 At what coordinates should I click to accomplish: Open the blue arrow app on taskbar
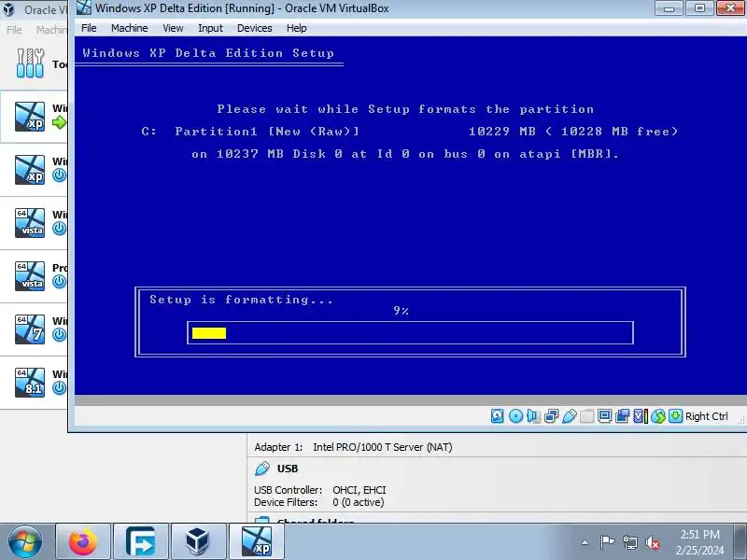tap(141, 541)
